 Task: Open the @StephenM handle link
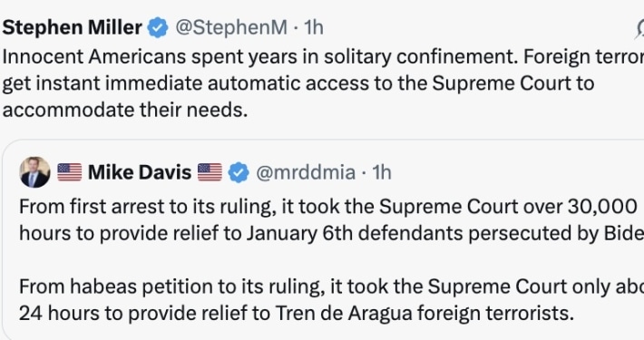coord(231,27)
